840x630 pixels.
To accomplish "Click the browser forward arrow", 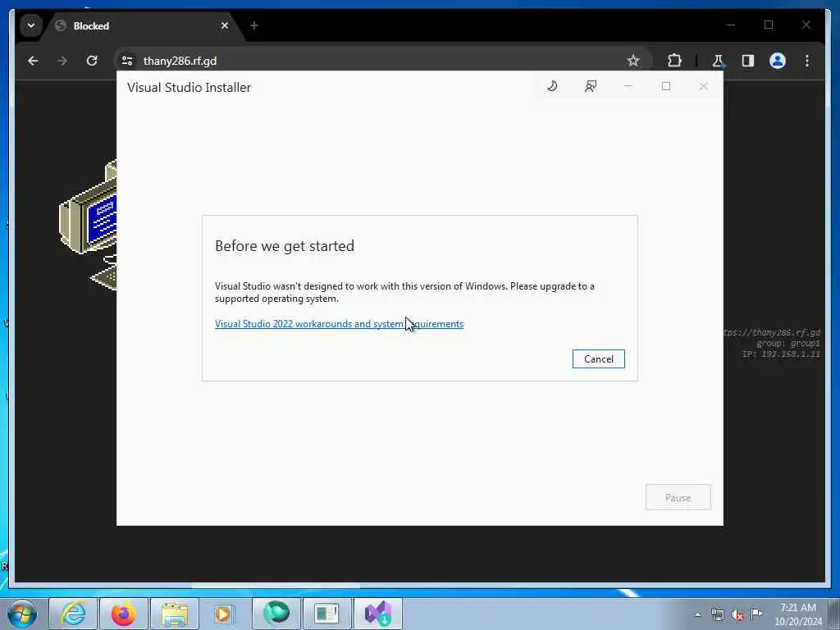I will click(62, 61).
